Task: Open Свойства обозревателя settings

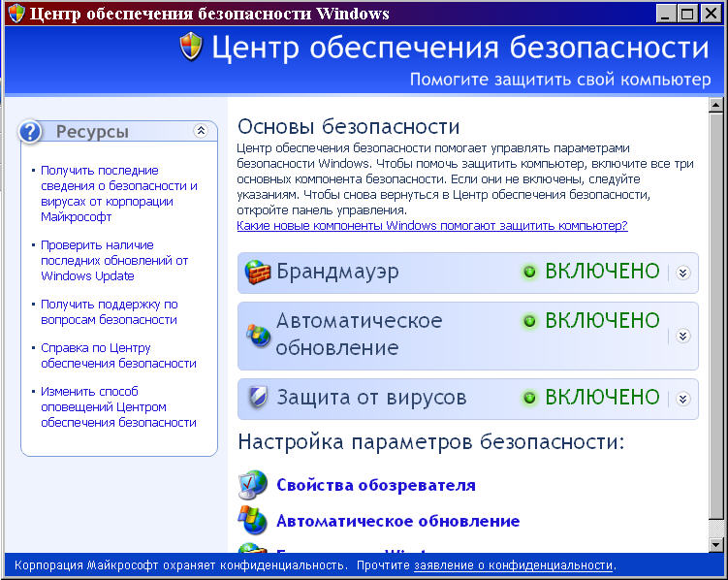Action: pos(376,485)
